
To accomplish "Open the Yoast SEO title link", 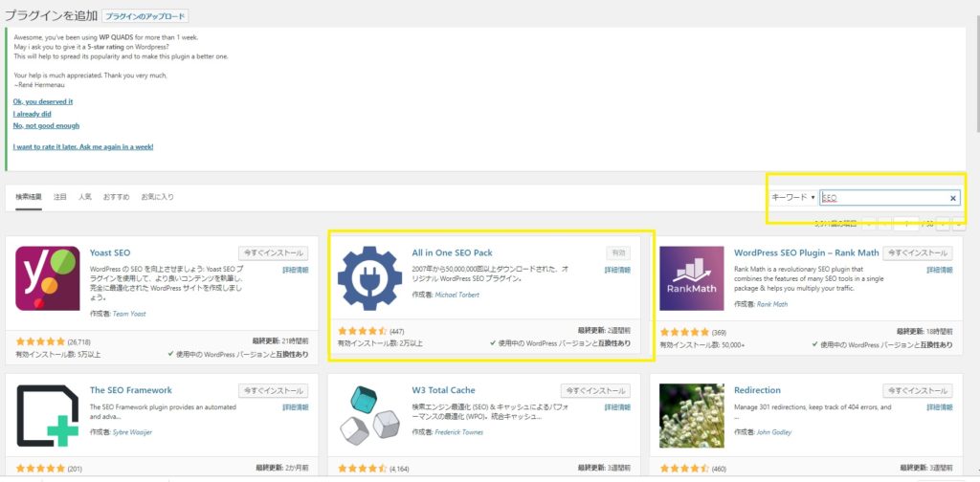I will 110,252.
